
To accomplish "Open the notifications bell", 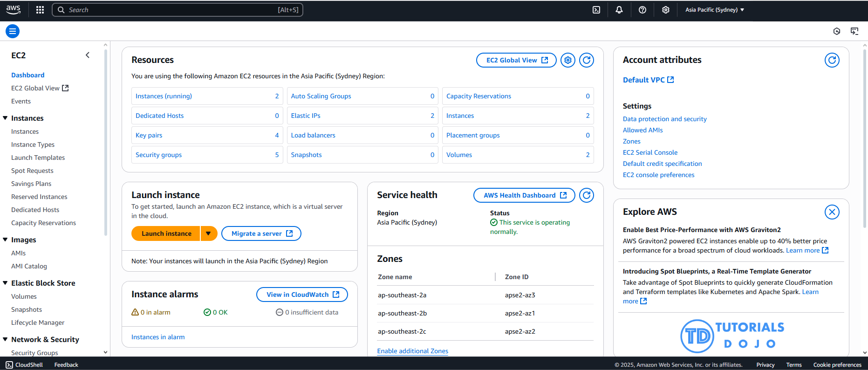I will tap(619, 10).
